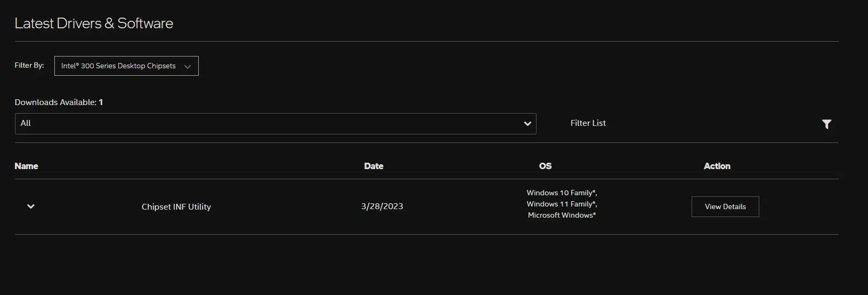This screenshot has width=868, height=295.
Task: Click the Chipset INF Utility name
Action: click(x=176, y=206)
